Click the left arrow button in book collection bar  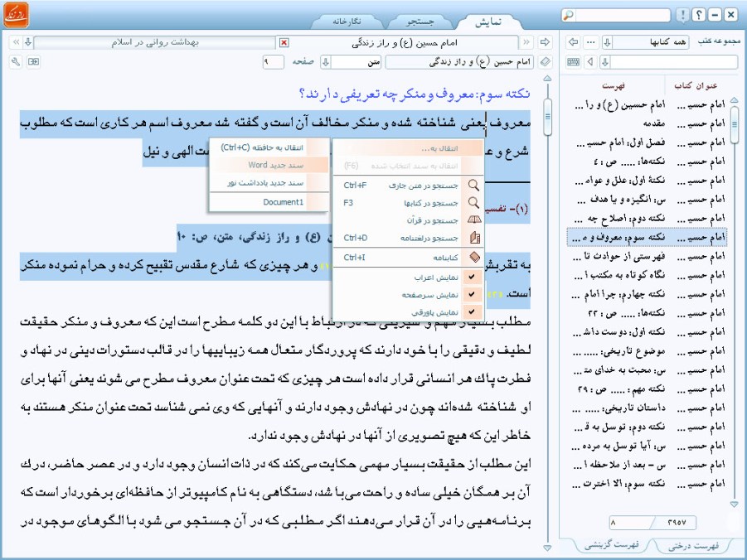[x=574, y=42]
